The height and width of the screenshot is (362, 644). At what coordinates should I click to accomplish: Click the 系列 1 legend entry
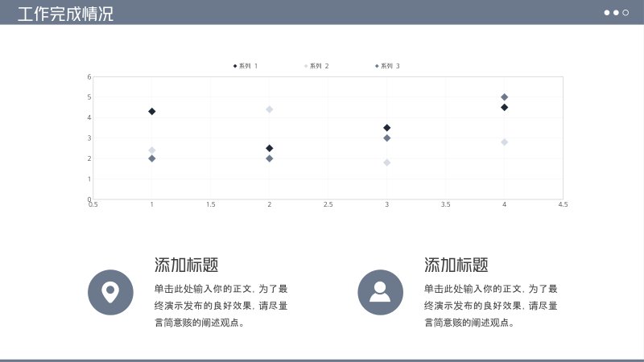tap(246, 66)
